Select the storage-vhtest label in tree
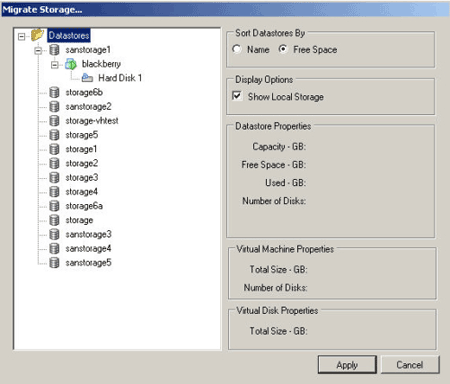450x384 pixels. (92, 121)
